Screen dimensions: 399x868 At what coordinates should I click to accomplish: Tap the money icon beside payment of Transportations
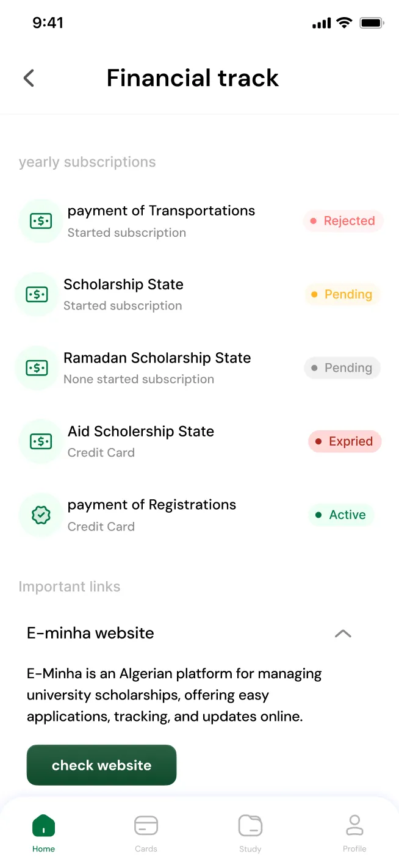[x=41, y=221]
